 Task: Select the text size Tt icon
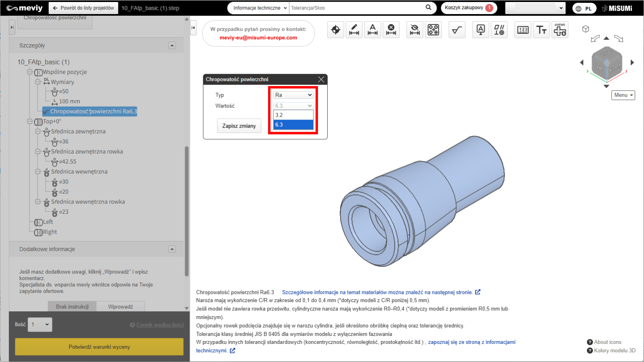coord(541,30)
